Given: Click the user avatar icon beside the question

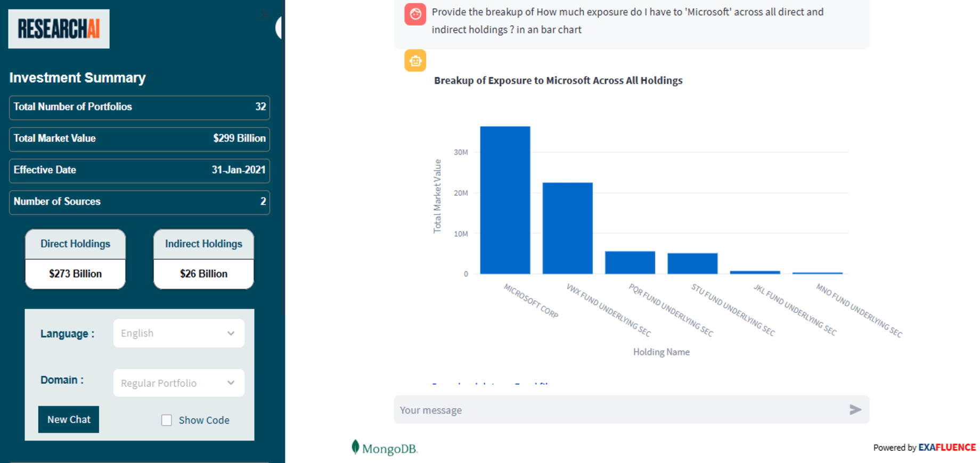Looking at the screenshot, I should 415,14.
